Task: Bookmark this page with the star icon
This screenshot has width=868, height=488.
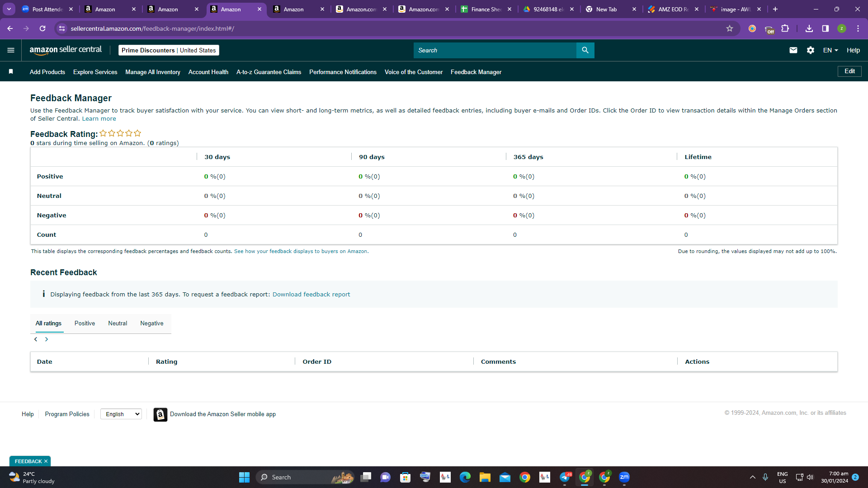Action: tap(730, 28)
